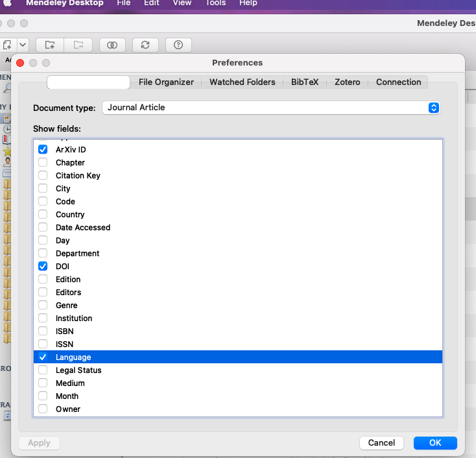The image size is (476, 458).
Task: Select the Genre row label
Action: pyautogui.click(x=67, y=306)
